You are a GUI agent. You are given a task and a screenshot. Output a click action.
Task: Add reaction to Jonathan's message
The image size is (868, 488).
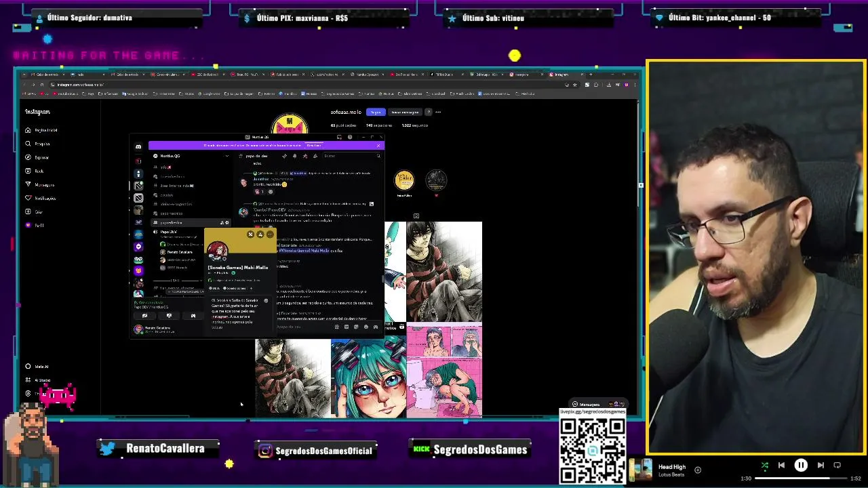point(269,192)
